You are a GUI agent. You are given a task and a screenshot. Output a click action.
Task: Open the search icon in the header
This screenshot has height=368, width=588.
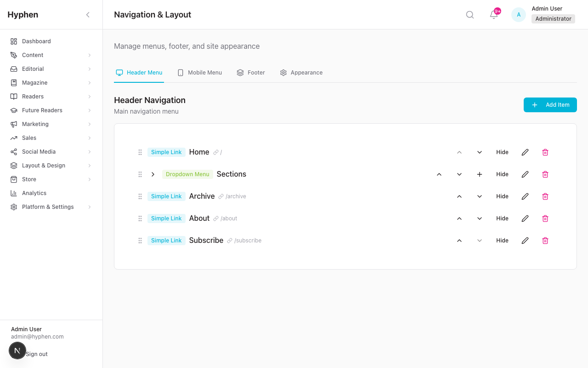[469, 14]
